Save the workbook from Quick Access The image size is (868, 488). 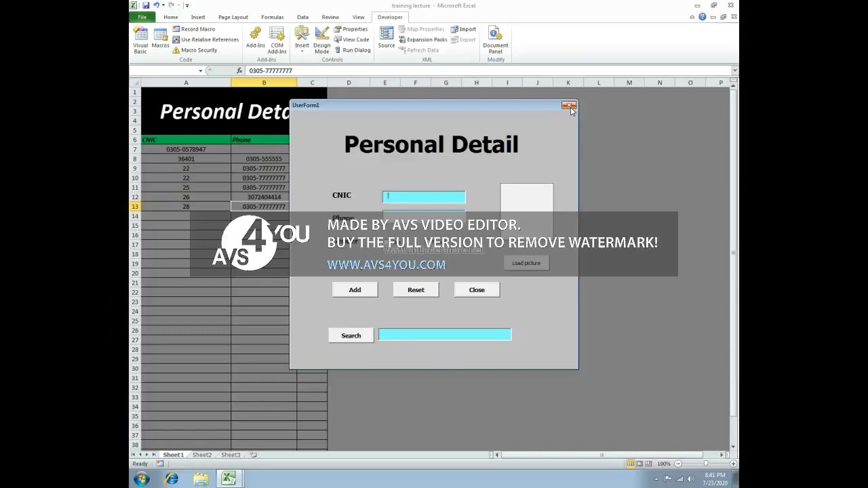(x=145, y=5)
